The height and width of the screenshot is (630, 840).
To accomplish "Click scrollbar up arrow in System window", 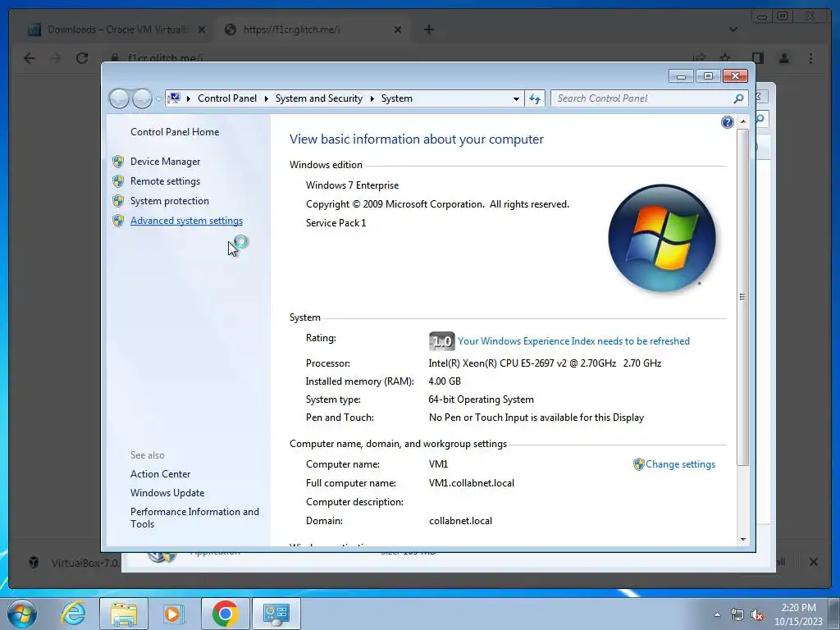I will pos(743,122).
